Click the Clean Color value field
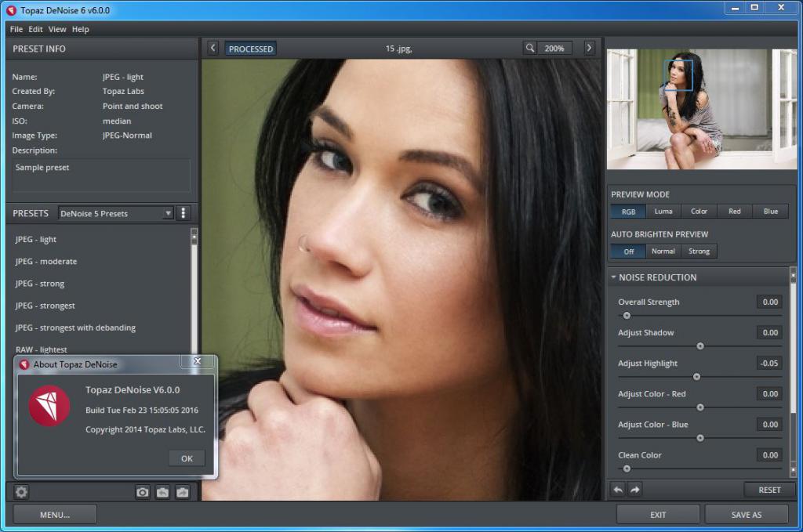803x532 pixels. [x=769, y=454]
